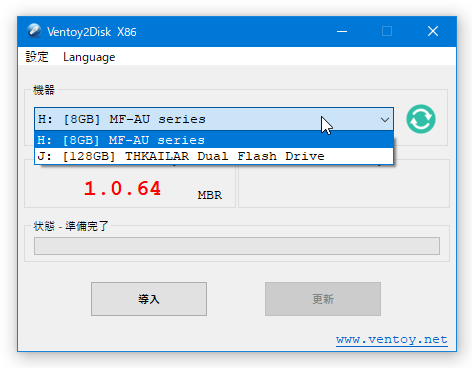
Task: Open the www.ventoy.net link
Action: click(392, 339)
